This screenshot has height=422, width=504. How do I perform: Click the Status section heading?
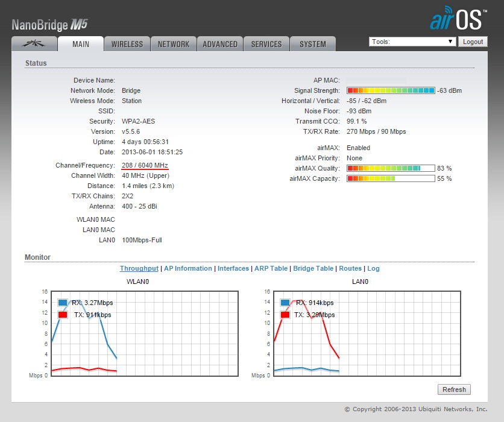click(x=36, y=63)
